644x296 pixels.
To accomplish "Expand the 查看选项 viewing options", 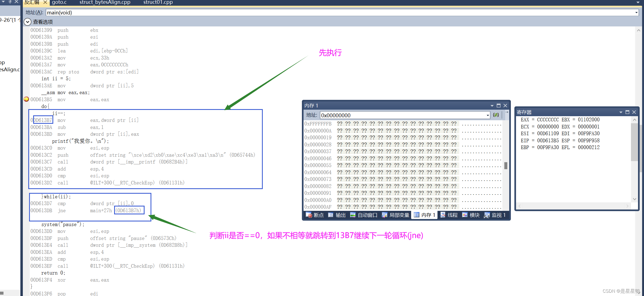I will (27, 22).
